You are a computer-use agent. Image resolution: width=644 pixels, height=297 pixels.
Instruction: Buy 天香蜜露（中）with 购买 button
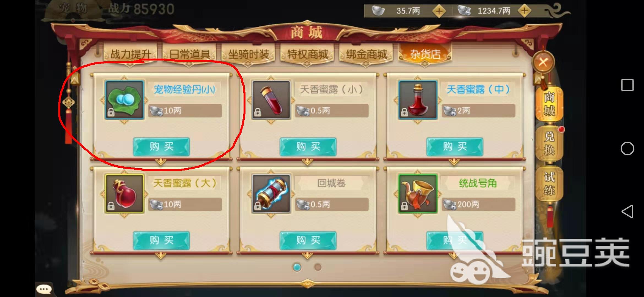tap(455, 147)
